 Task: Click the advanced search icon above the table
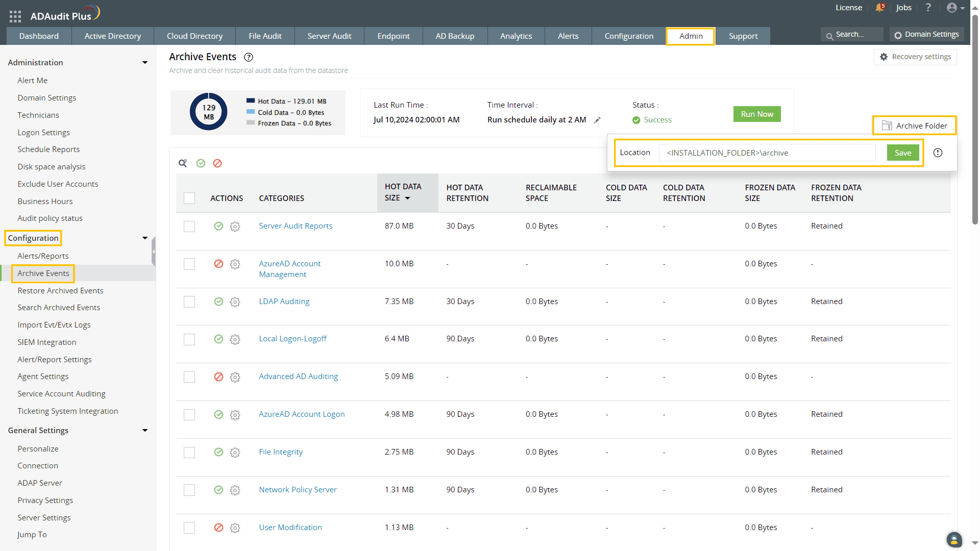183,163
